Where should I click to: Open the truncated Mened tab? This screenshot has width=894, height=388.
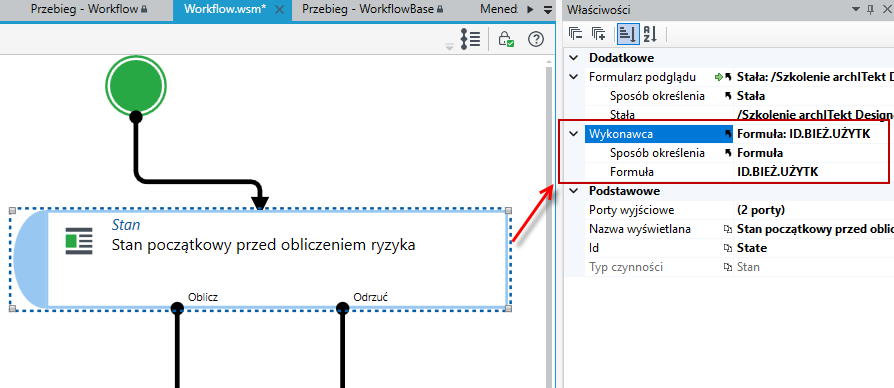[x=499, y=10]
